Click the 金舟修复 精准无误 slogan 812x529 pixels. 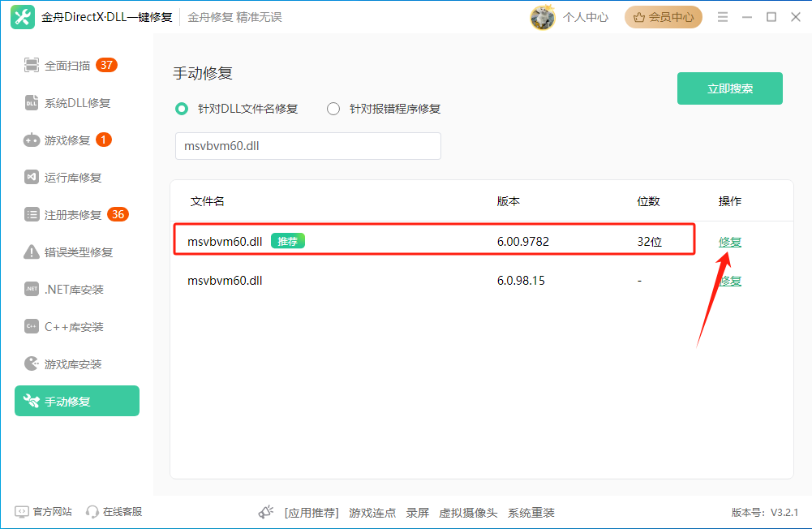pyautogui.click(x=234, y=17)
